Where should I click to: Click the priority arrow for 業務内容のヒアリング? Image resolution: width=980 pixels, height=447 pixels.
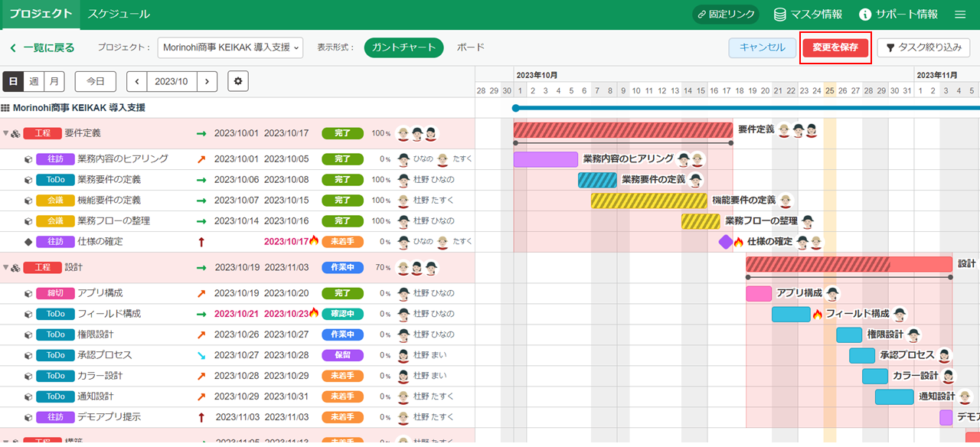tap(201, 159)
